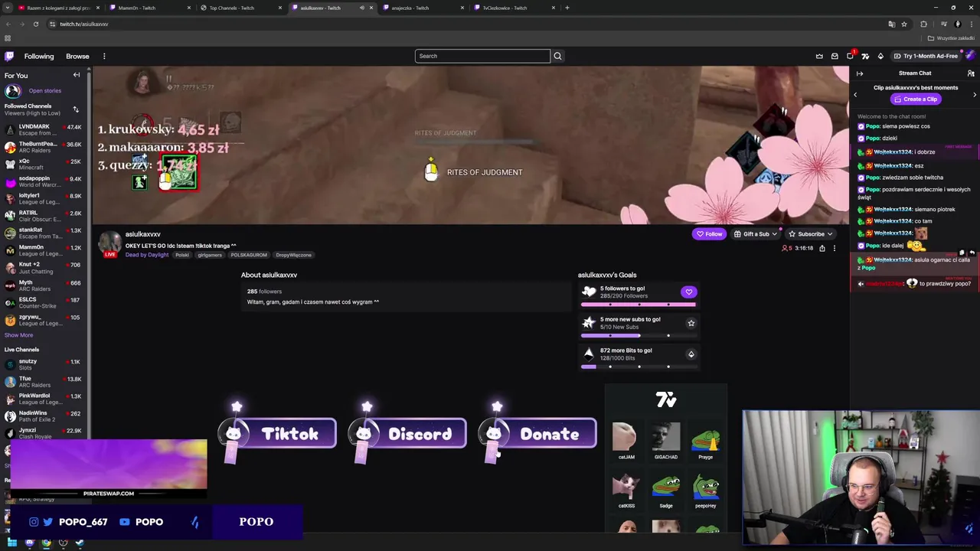Open LVNDMARK channel in sidebar

point(43,129)
